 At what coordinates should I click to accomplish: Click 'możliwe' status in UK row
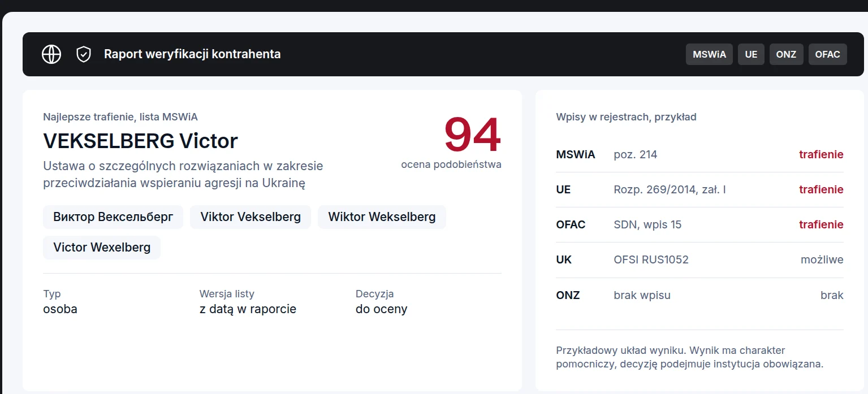coord(822,259)
